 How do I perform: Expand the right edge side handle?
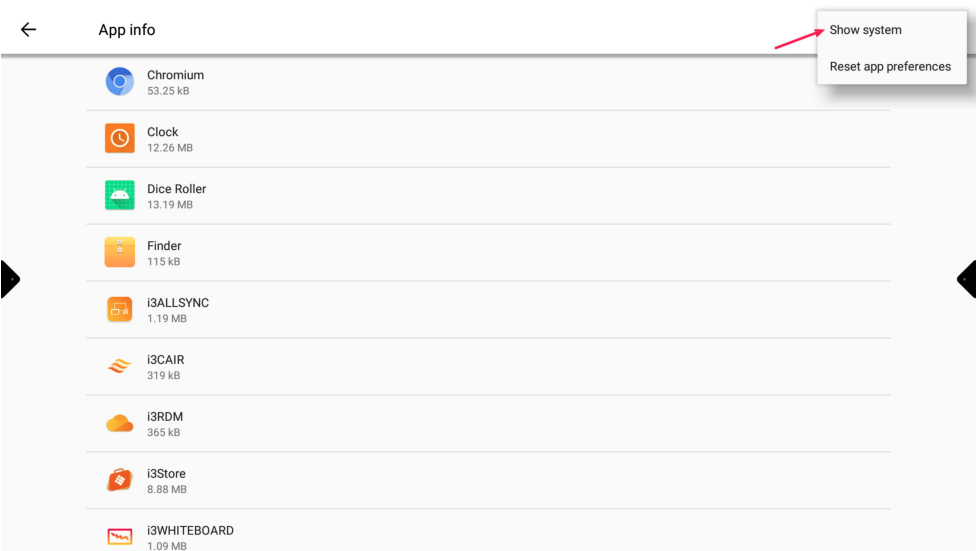click(x=967, y=279)
